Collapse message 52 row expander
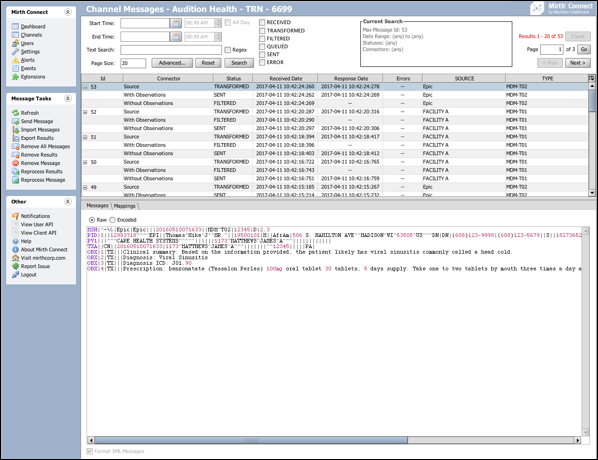 click(x=85, y=112)
